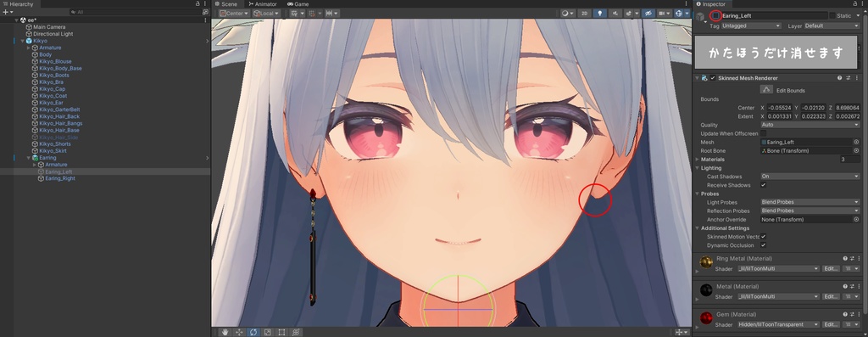Disable the Skinned Mesh Renderer component checkbox
This screenshot has height=337, width=868.
point(713,78)
